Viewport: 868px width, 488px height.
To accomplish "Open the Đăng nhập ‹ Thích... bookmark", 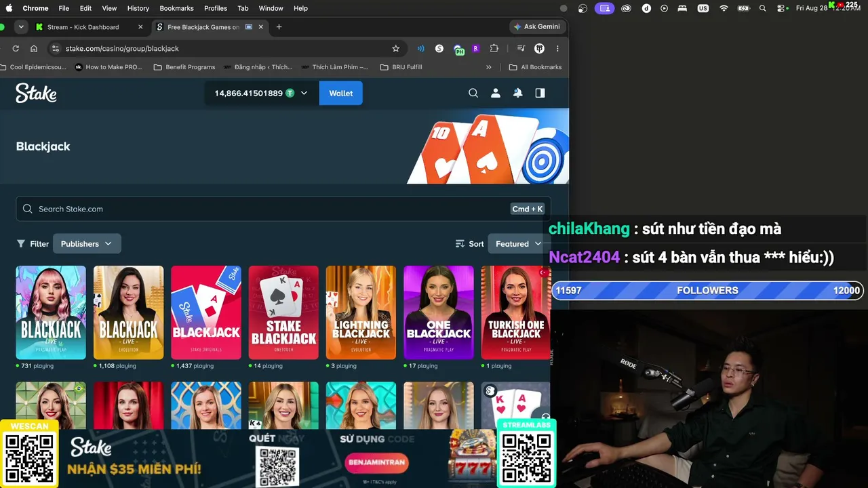I will click(257, 67).
